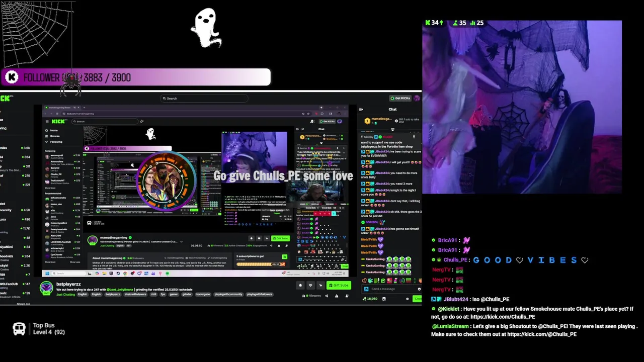Collapse the chat panel with the arrow icon

[361, 109]
